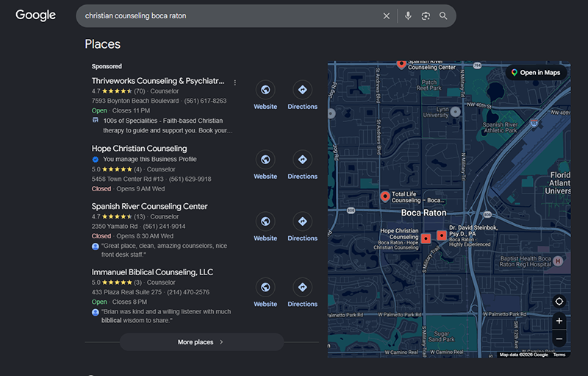Viewport: 588px width, 376px height.
Task: Click the Boca Raton city label on map
Action: pyautogui.click(x=424, y=213)
